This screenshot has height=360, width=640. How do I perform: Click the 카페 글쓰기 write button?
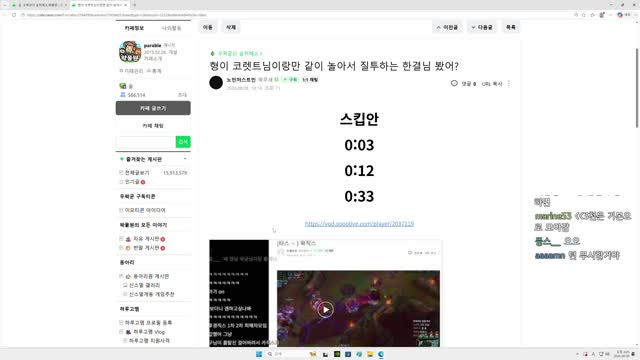(153, 108)
